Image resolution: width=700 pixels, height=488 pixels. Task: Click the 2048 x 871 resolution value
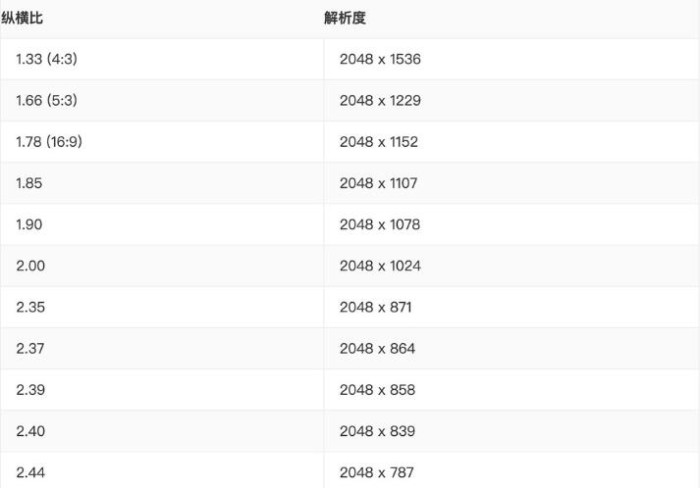pyautogui.click(x=375, y=307)
